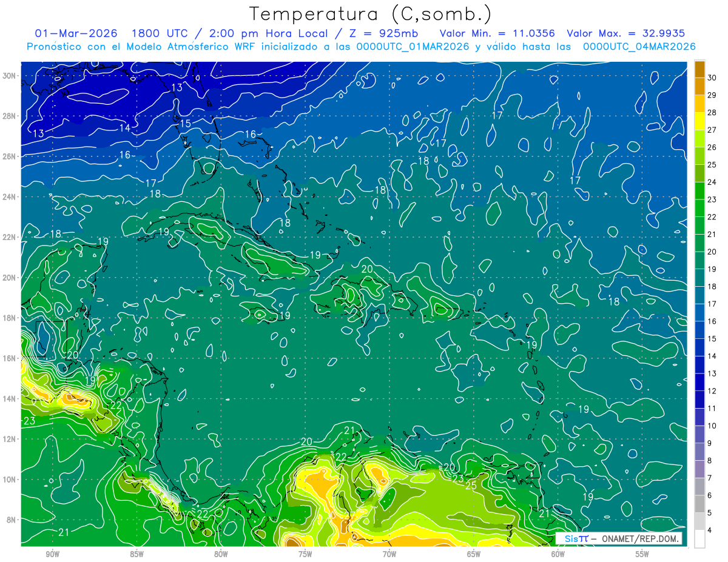Click the 90W longitude axis label
The height and width of the screenshot is (562, 728).
[x=52, y=554]
